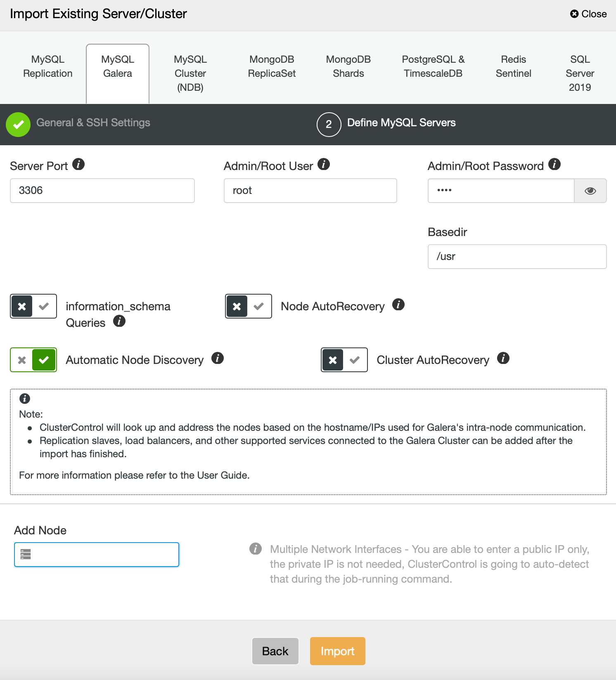Click the step 2 circle icon
This screenshot has height=680, width=616.
click(329, 125)
